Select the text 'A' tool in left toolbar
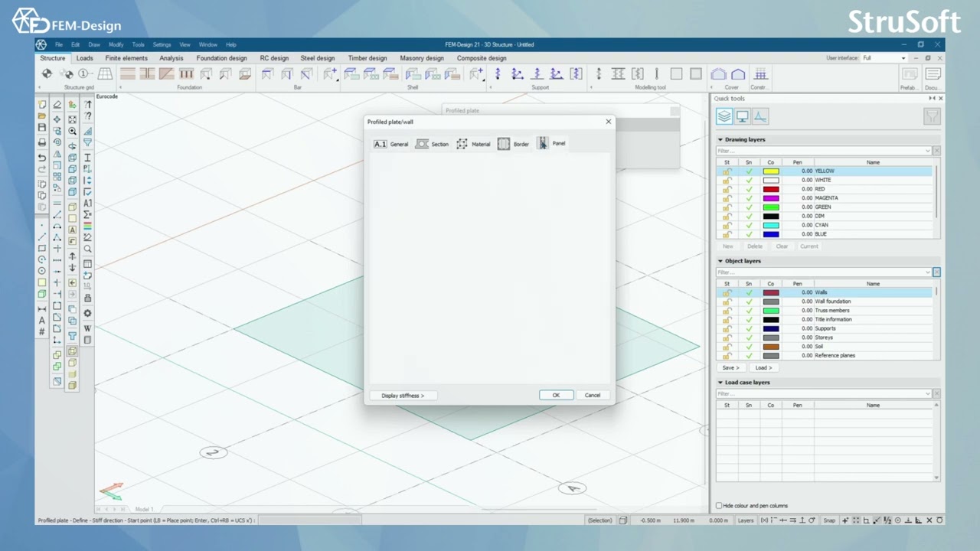Viewport: 980px width, 551px height. pos(42,321)
